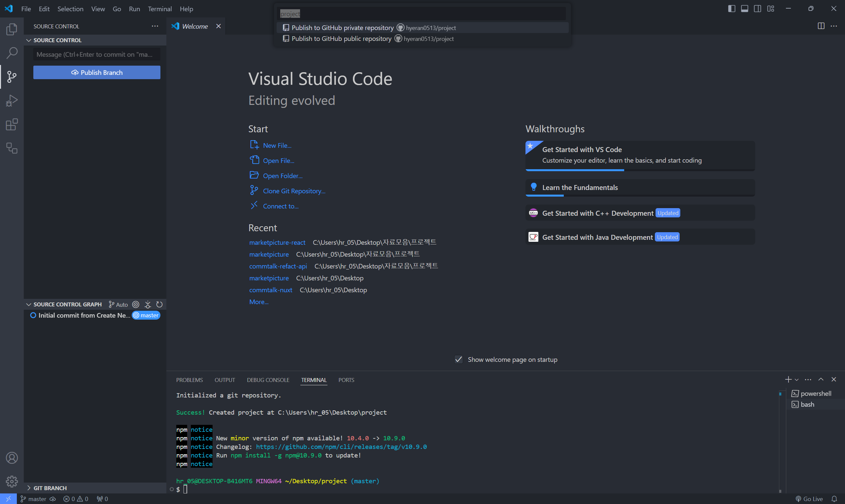845x504 pixels.
Task: Add a new terminal with plus icon
Action: point(788,380)
